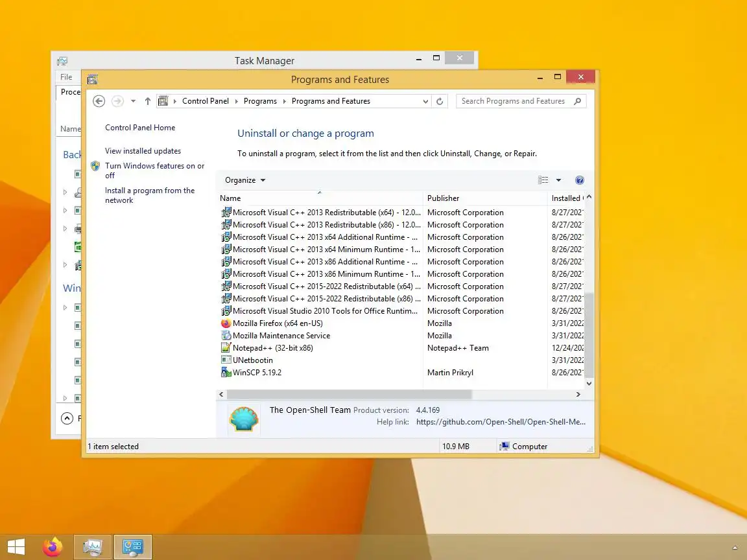Select Microsoft Visual C++ 2013 Redistributable (x64) row

point(401,213)
